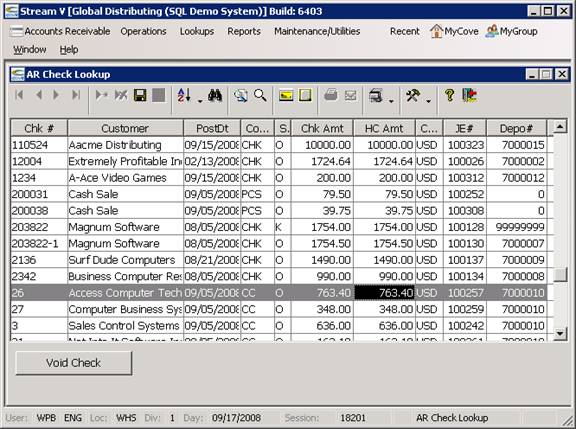Viewport: 576px width, 429px height.
Task: Click the gray stop square icon
Action: click(159, 95)
